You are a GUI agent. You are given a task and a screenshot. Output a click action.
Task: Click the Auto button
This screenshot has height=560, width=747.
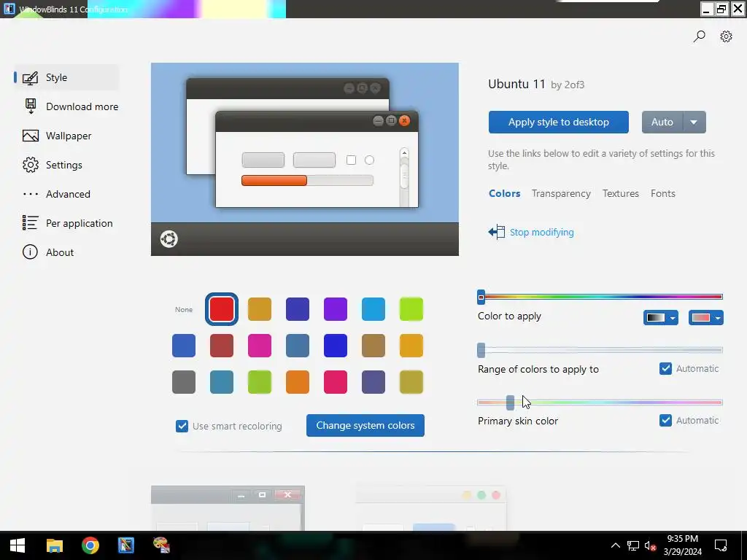(x=662, y=122)
